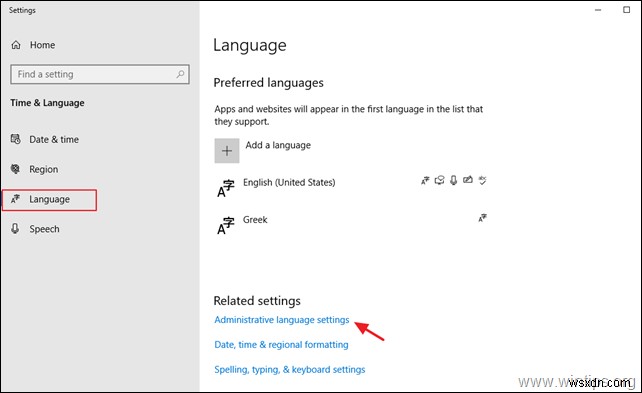Select English (United States) language entry

[x=289, y=183]
